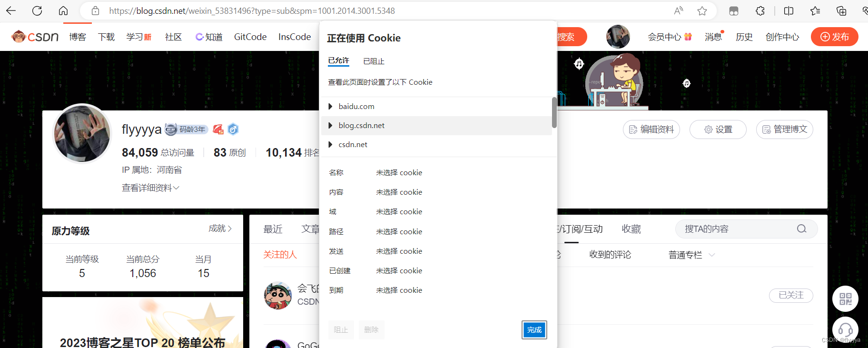Open 创作中心
This screenshot has width=868, height=348.
[782, 37]
